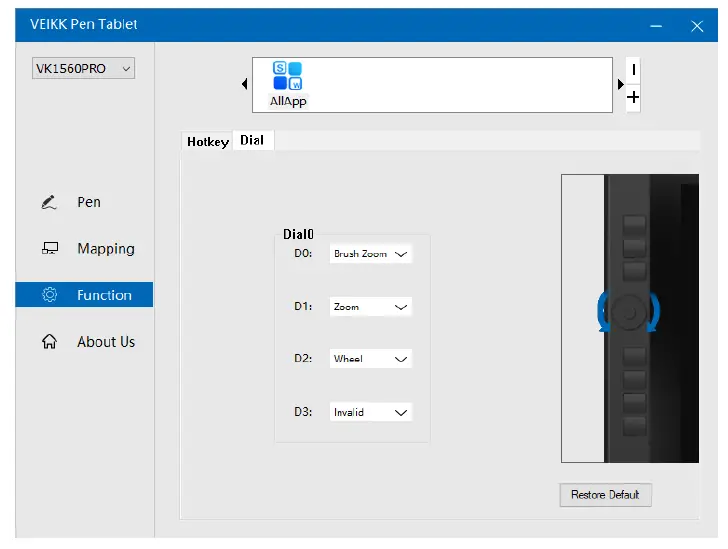Open the D3 Invalid dropdown

[371, 412]
